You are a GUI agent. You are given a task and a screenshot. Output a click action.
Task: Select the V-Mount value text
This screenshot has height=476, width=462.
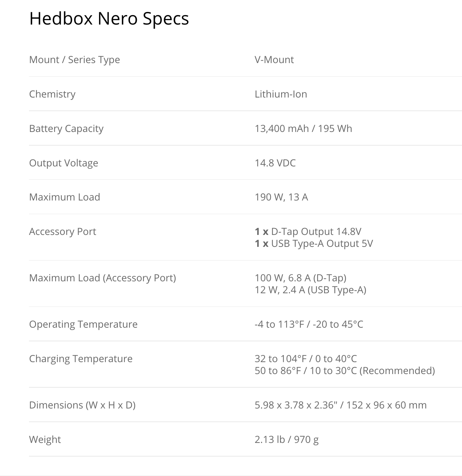click(274, 60)
